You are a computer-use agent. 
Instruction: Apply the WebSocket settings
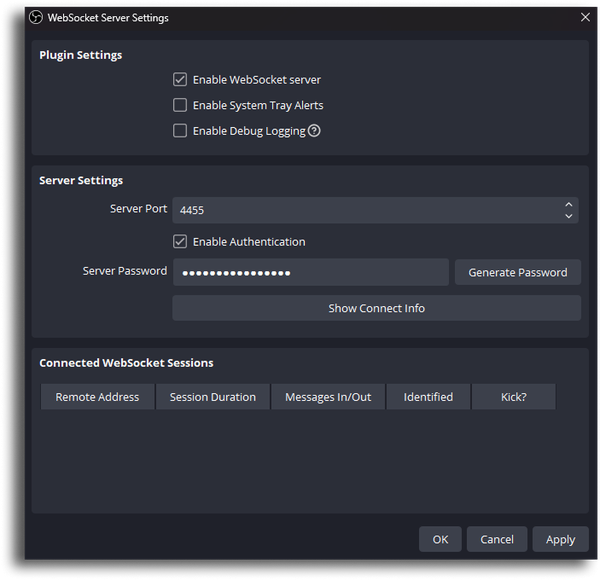pos(560,539)
